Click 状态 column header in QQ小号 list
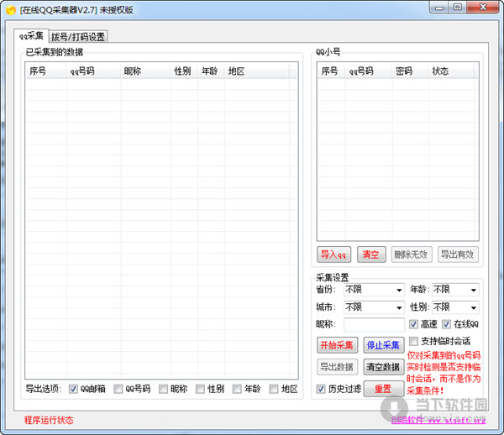The width and height of the screenshot is (504, 435). click(451, 71)
